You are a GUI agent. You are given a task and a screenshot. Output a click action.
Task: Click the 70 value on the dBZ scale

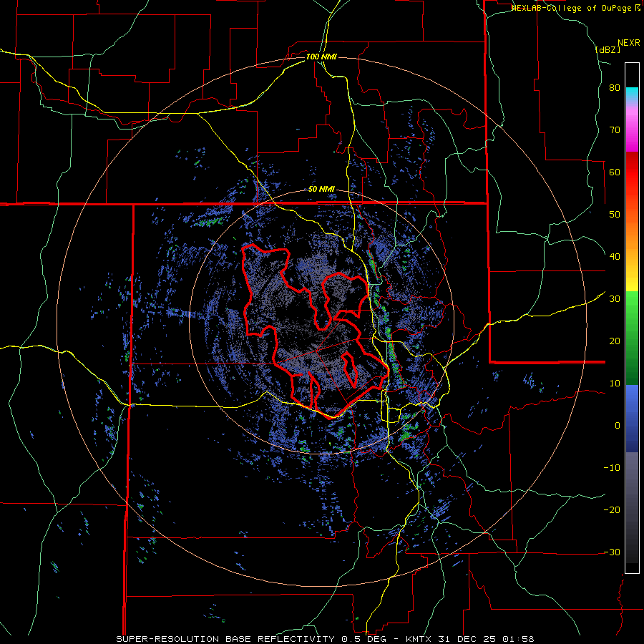point(615,130)
